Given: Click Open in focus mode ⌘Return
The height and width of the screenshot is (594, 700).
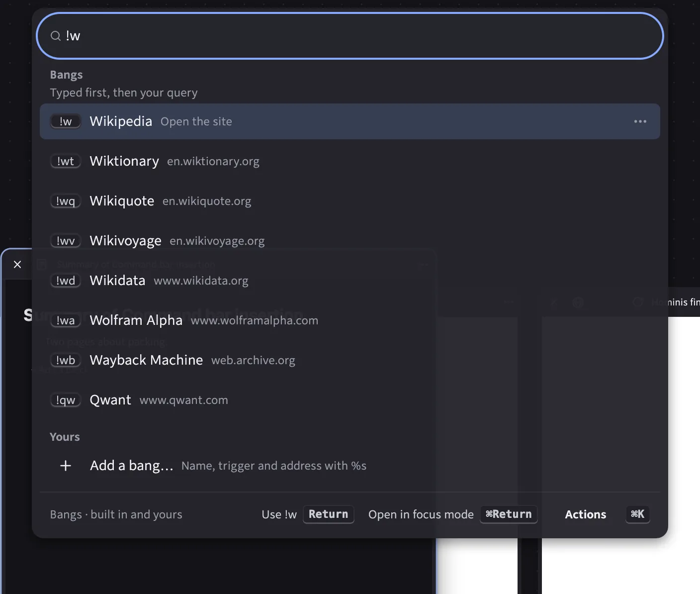Looking at the screenshot, I should (452, 514).
